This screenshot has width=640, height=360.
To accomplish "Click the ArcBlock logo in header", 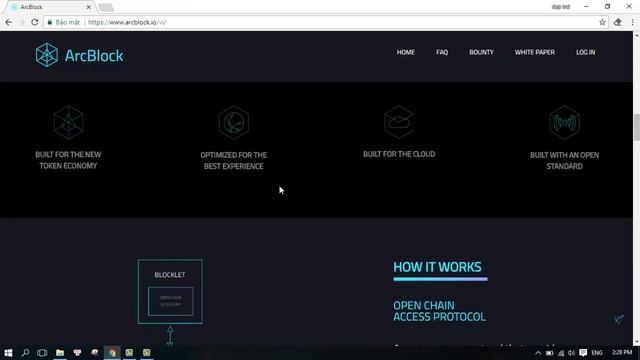I will (79, 55).
